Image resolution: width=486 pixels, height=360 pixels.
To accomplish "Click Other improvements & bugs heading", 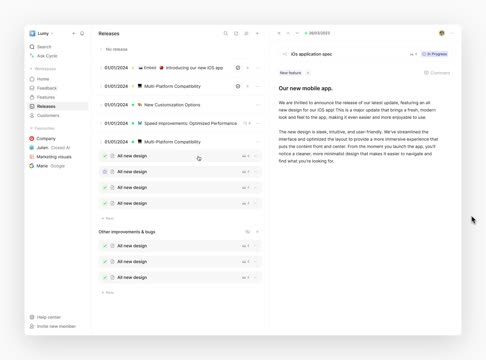I will coord(127,232).
